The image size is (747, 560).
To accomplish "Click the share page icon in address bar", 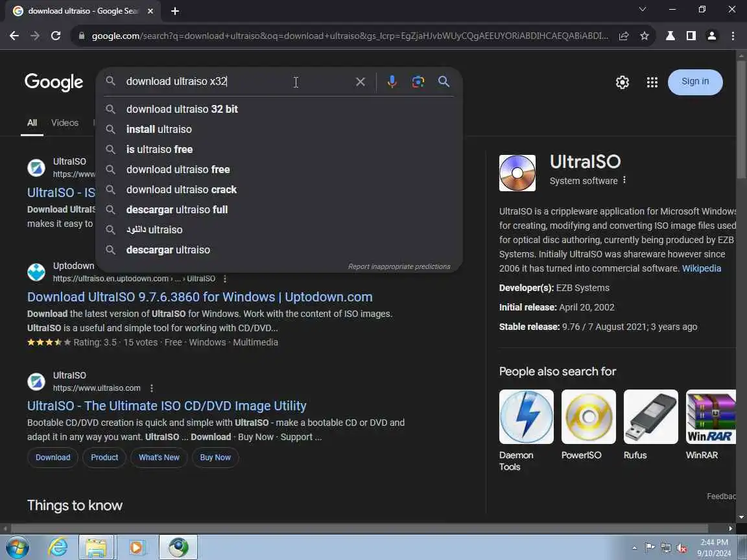I will (x=624, y=36).
